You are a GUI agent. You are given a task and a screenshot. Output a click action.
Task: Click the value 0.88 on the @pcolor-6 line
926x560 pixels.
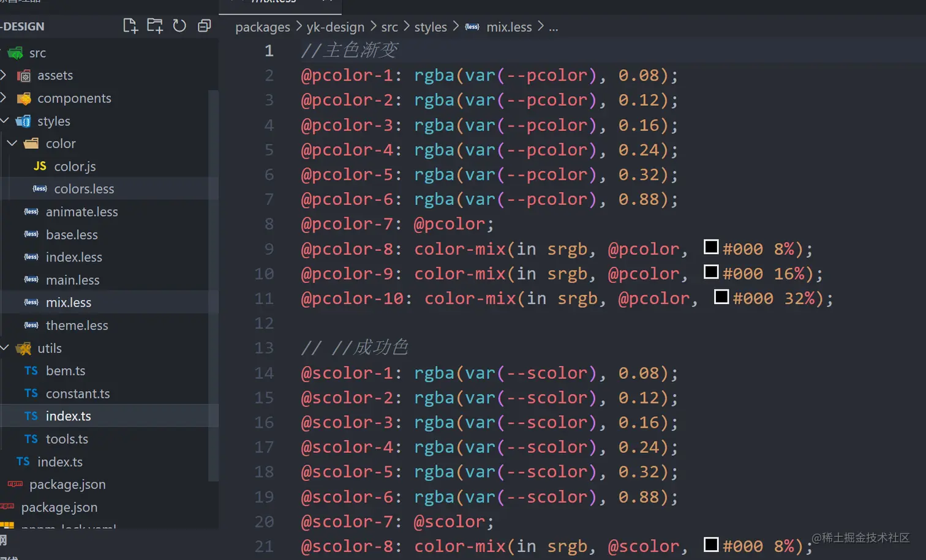[638, 200]
